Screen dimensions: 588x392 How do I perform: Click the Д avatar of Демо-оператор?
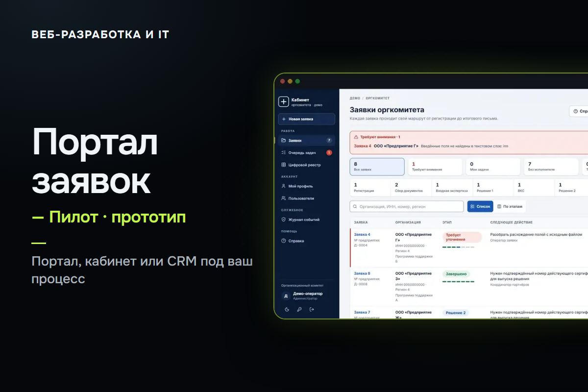pyautogui.click(x=286, y=296)
